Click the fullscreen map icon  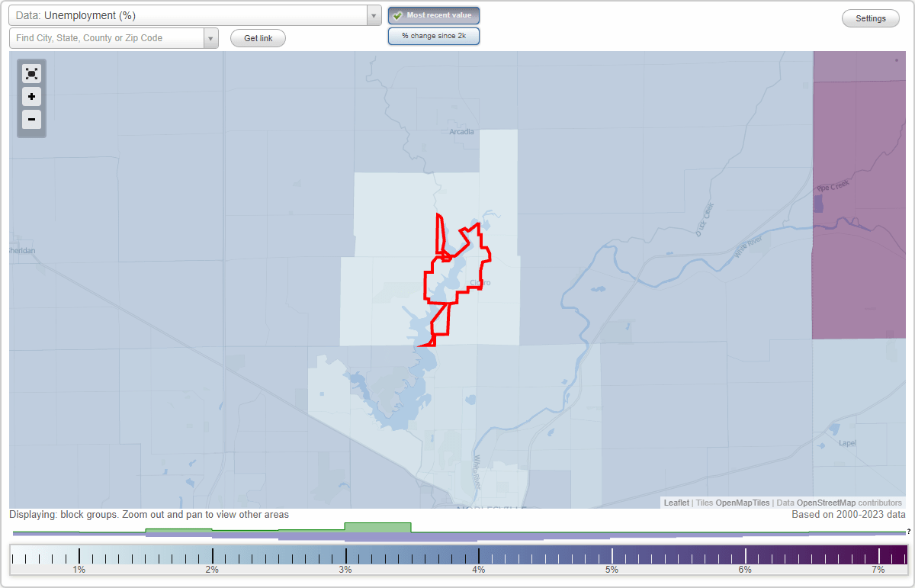point(31,73)
